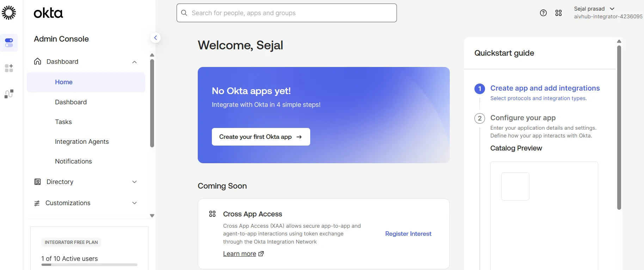Collapse the sidebar with the chevron button

coord(155,38)
